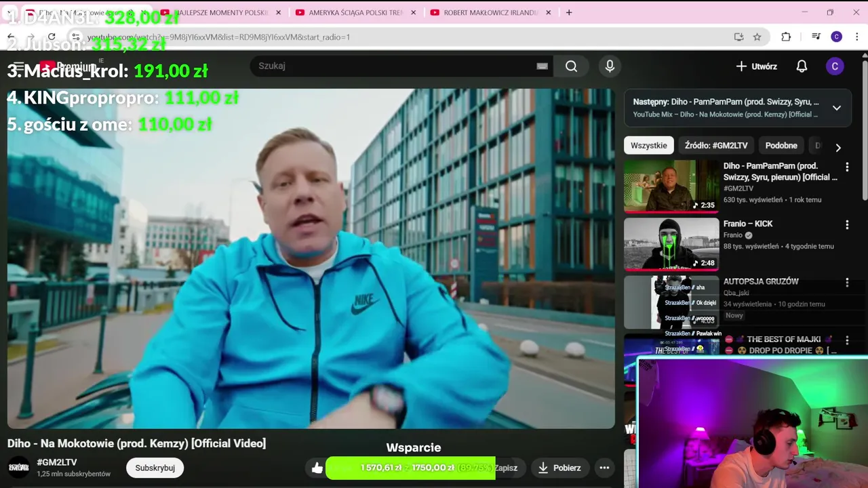Open the browser extensions puzzle icon

tap(786, 37)
